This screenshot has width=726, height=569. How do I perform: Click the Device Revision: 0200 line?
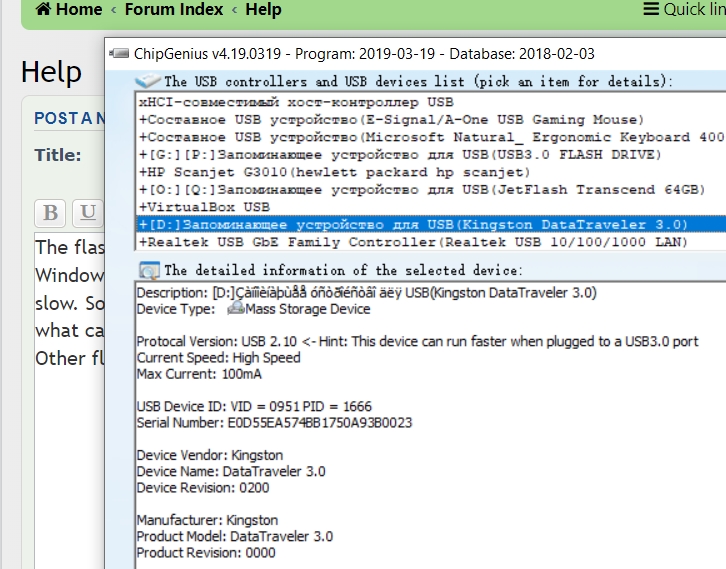coord(202,488)
